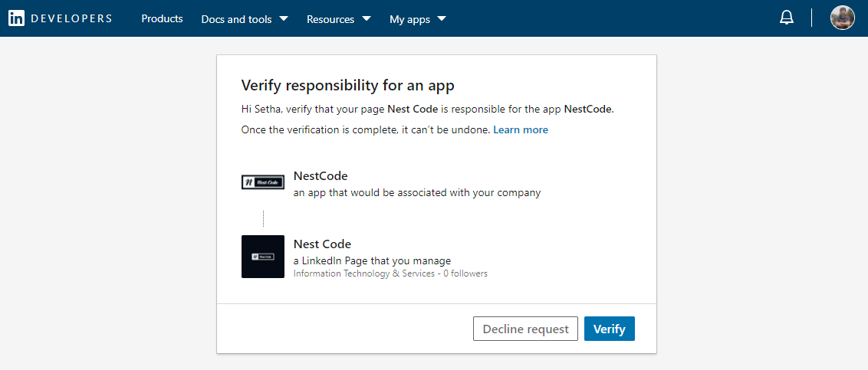This screenshot has width=868, height=370.
Task: Click the 'Verify responsibility for an app' heading
Action: pos(347,86)
